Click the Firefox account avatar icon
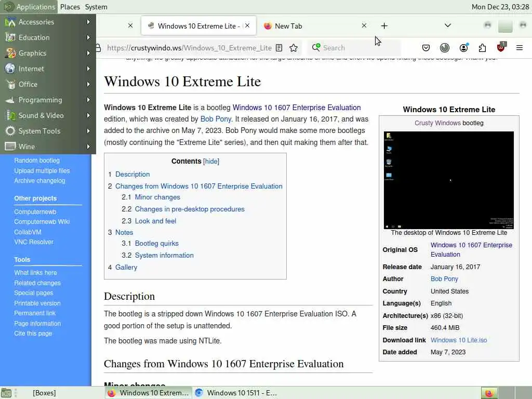 click(x=464, y=48)
